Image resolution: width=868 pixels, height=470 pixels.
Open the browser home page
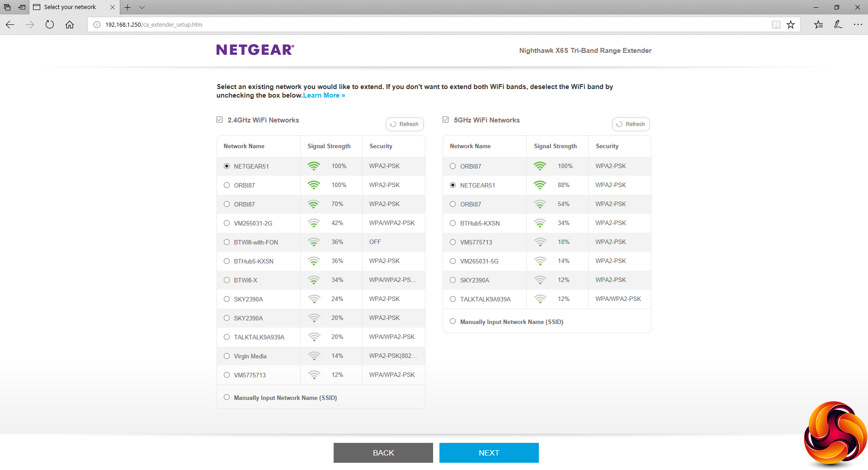pos(70,25)
